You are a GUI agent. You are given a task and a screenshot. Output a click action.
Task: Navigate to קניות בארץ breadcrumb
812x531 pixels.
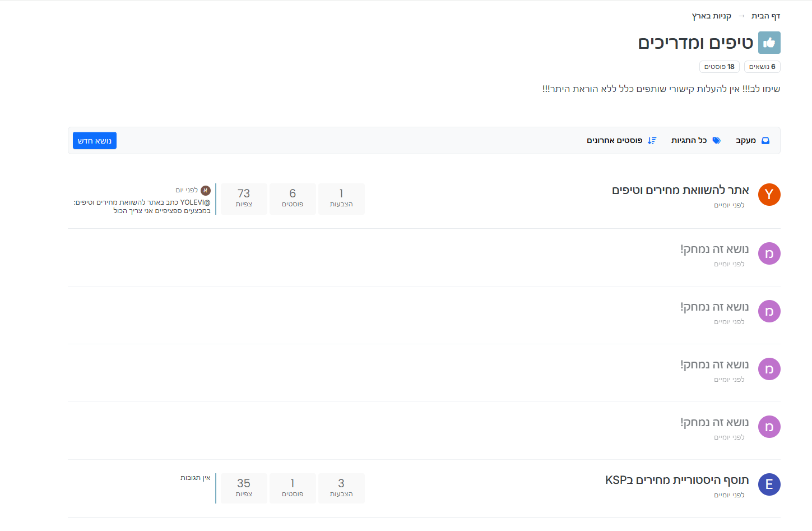[711, 16]
